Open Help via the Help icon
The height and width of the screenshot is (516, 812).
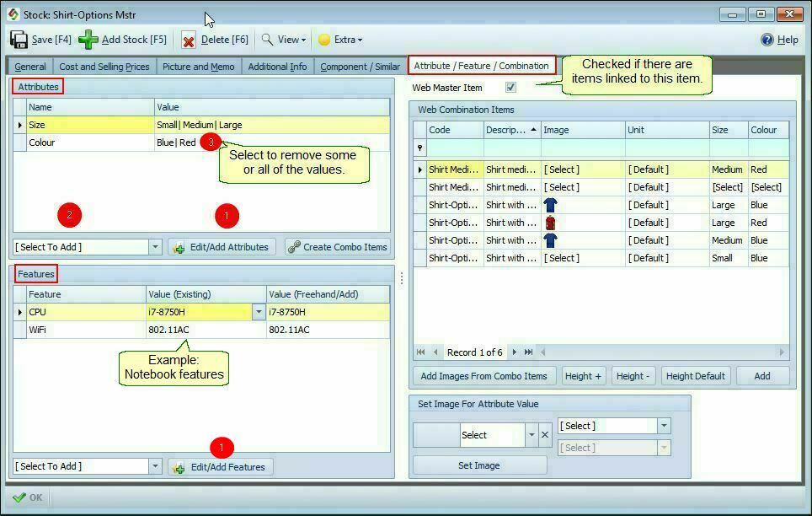coord(766,39)
